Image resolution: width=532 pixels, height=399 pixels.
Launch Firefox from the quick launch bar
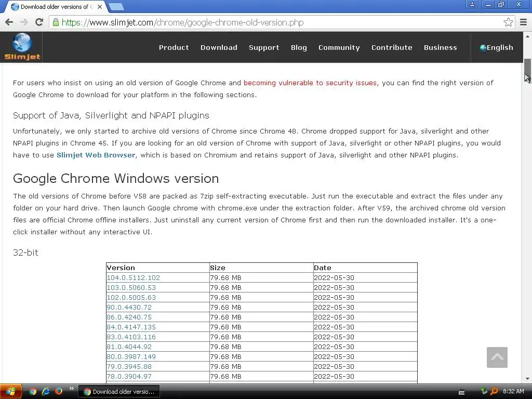tap(59, 392)
